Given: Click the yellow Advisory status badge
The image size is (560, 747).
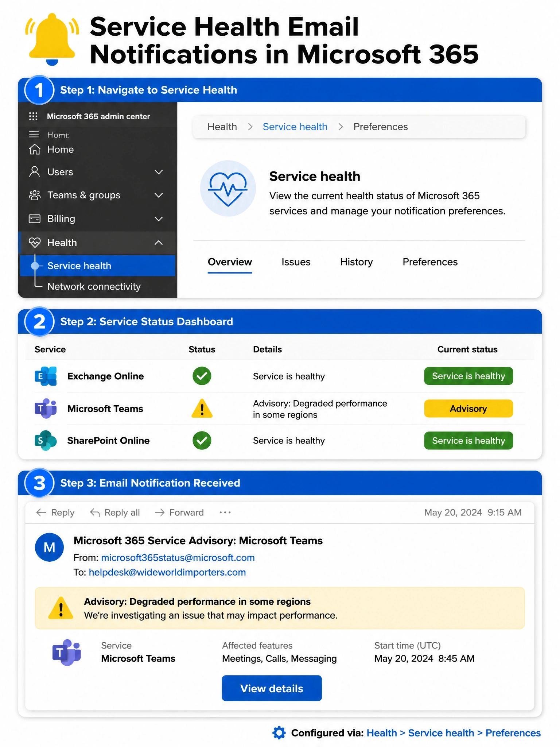Looking at the screenshot, I should [468, 409].
